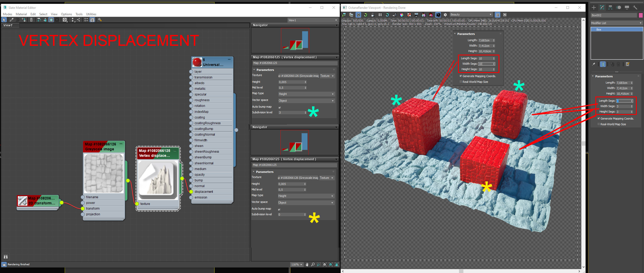This screenshot has width=644, height=273.
Task: Click the Select by Material icon
Action: [100, 20]
